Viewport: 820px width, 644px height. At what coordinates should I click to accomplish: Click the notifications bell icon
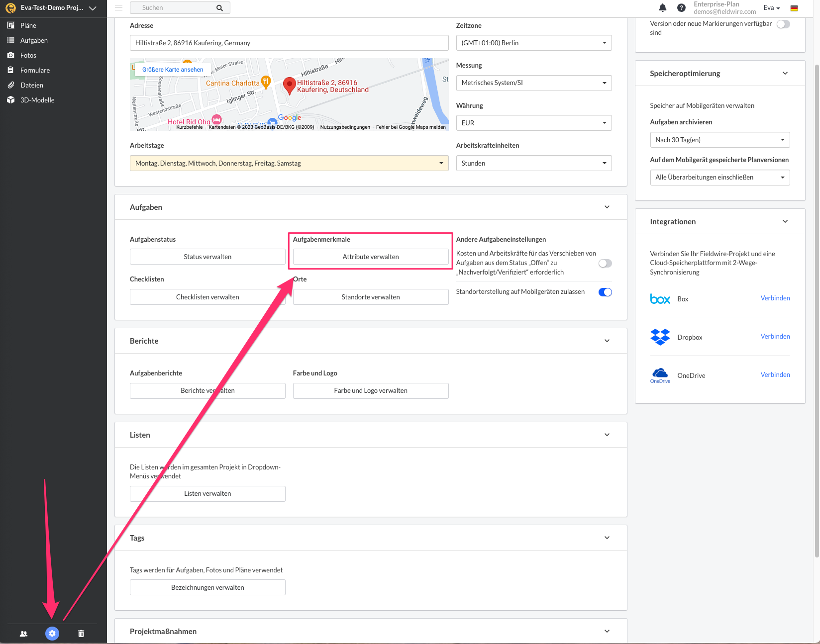click(662, 8)
